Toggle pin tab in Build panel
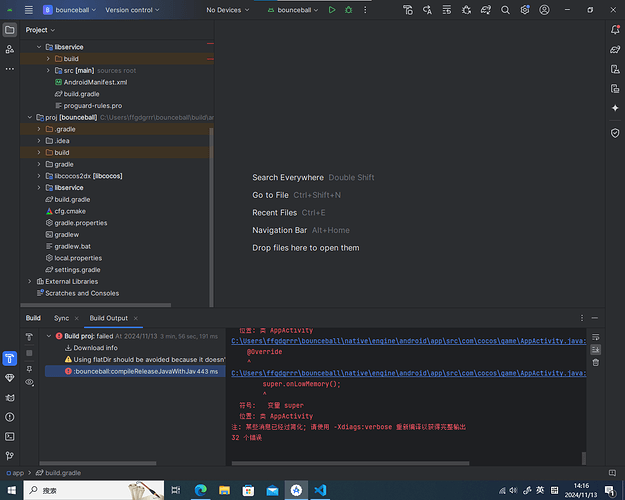625x500 pixels. click(x=29, y=369)
